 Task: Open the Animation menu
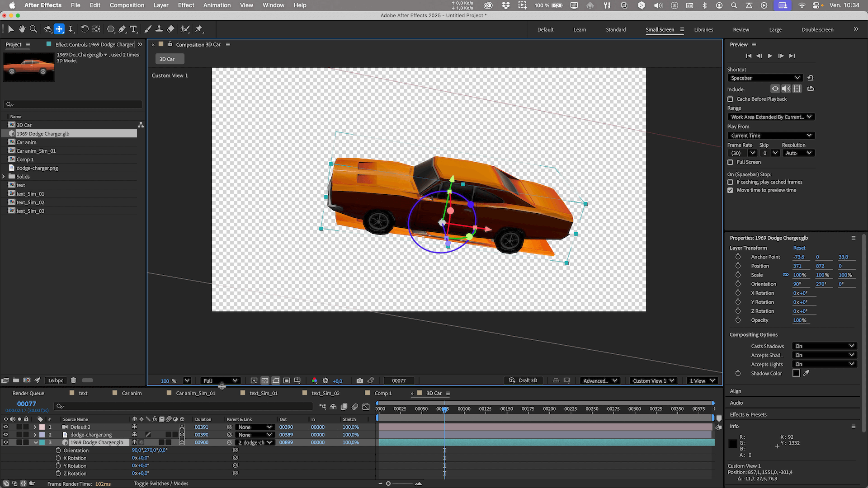(217, 5)
